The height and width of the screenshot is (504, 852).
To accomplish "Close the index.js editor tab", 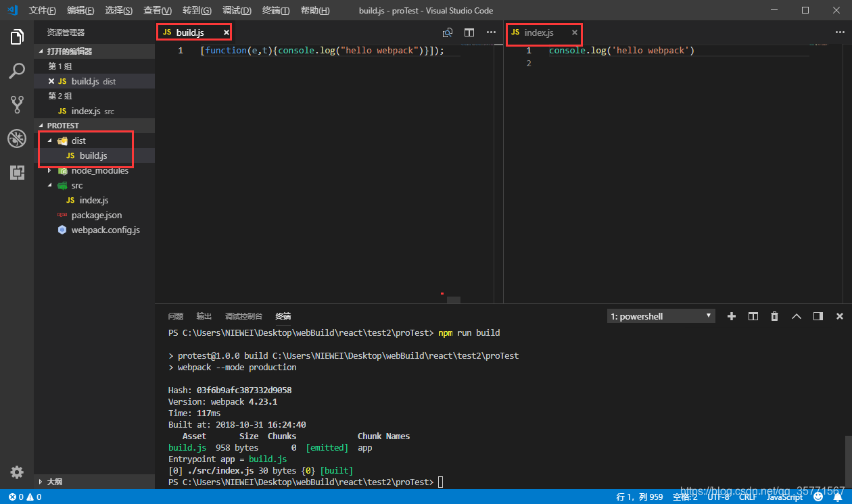I will pyautogui.click(x=575, y=32).
